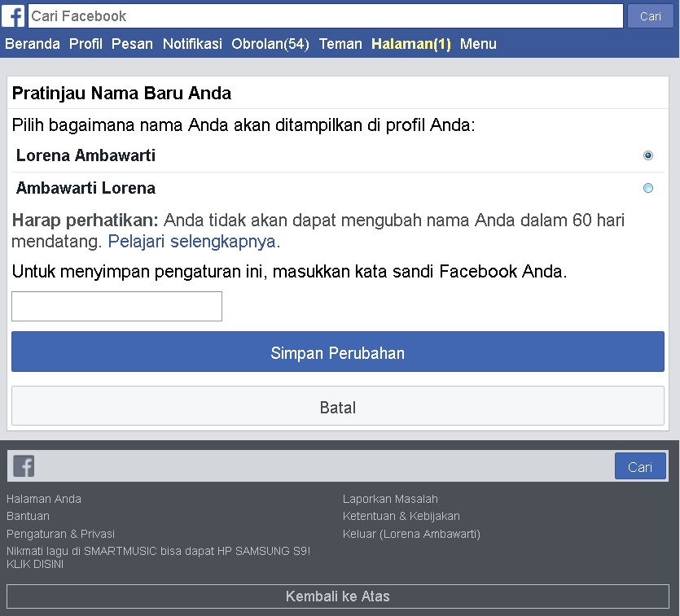The width and height of the screenshot is (680, 616).
Task: Click into the Facebook password field
Action: point(116,306)
